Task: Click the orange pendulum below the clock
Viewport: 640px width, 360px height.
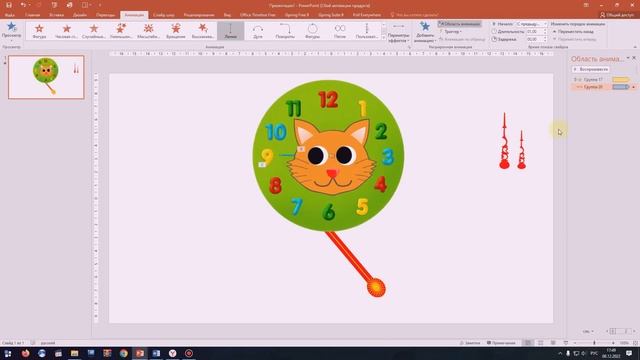Action: click(356, 264)
